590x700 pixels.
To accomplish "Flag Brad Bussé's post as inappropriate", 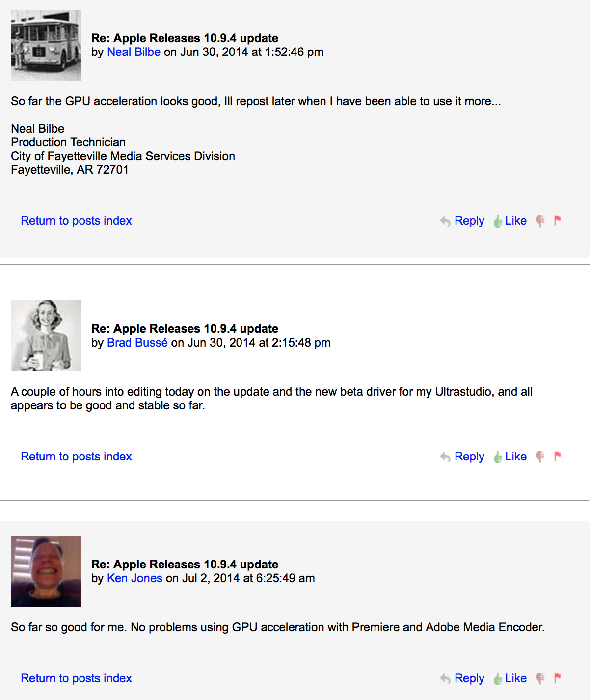I will (557, 457).
